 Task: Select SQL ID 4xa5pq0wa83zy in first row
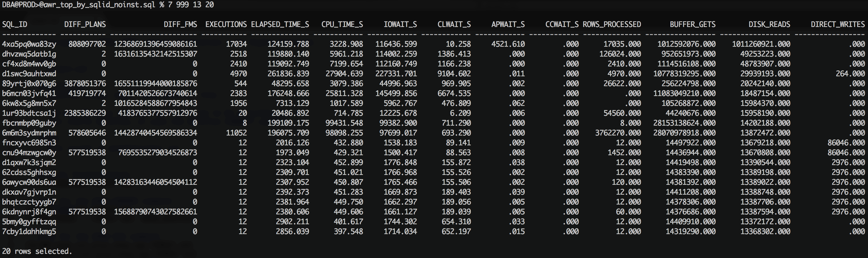tap(29, 44)
